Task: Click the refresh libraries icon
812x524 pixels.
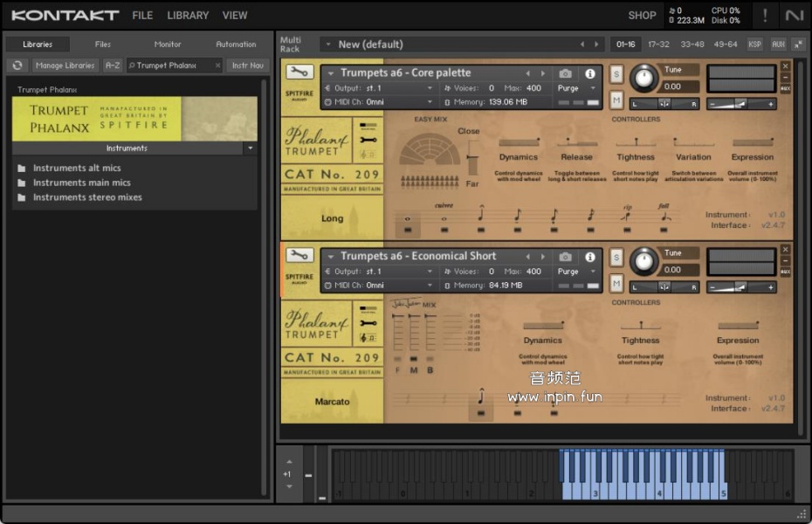Action: pyautogui.click(x=17, y=65)
